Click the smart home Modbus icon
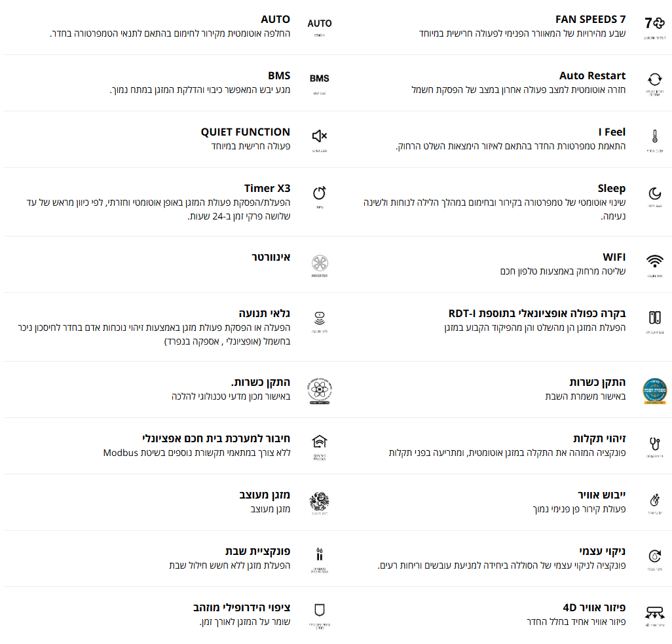This screenshot has height=644, width=672. 319,441
